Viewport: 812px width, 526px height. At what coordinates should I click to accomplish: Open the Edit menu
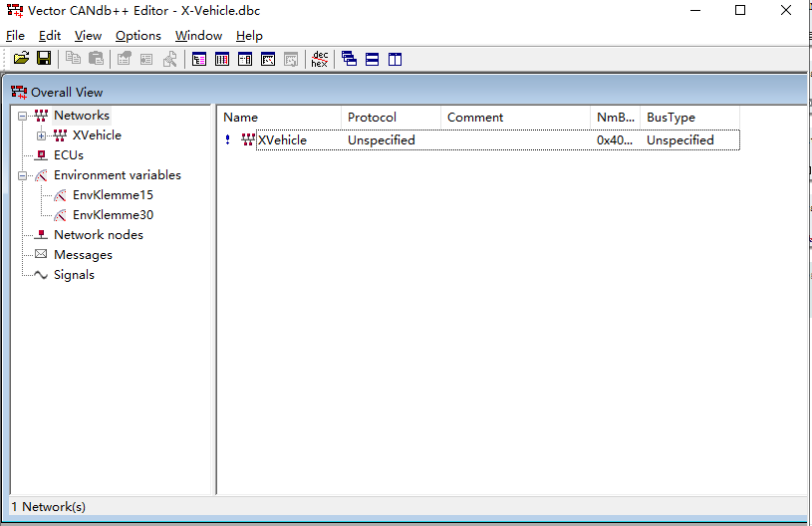click(x=50, y=36)
